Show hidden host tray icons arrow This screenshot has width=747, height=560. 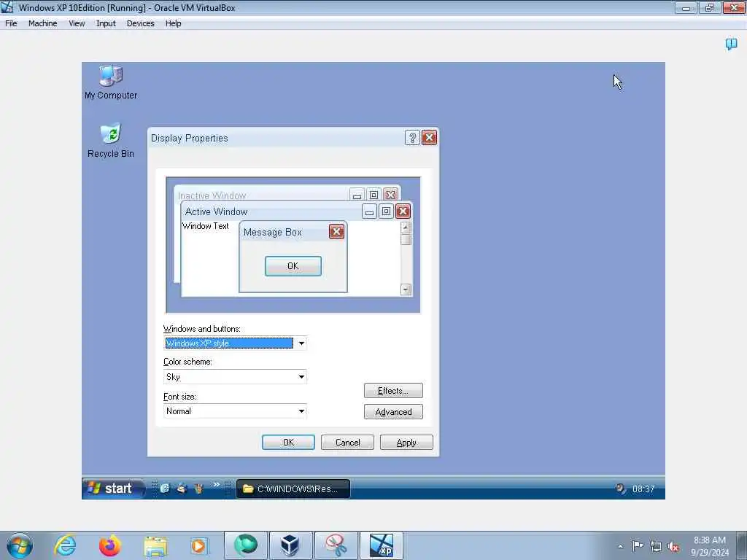[620, 546]
